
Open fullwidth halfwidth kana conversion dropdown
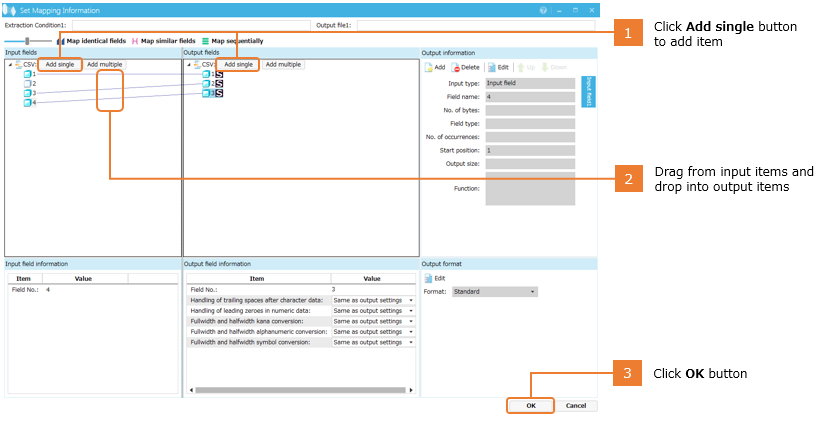411,321
